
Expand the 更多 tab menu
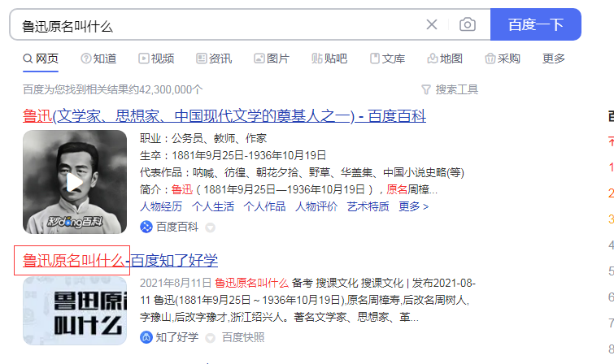(553, 58)
